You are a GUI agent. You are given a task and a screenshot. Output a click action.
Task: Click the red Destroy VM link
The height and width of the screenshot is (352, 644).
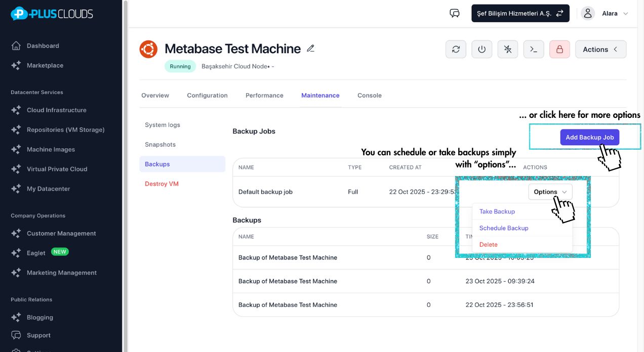162,184
